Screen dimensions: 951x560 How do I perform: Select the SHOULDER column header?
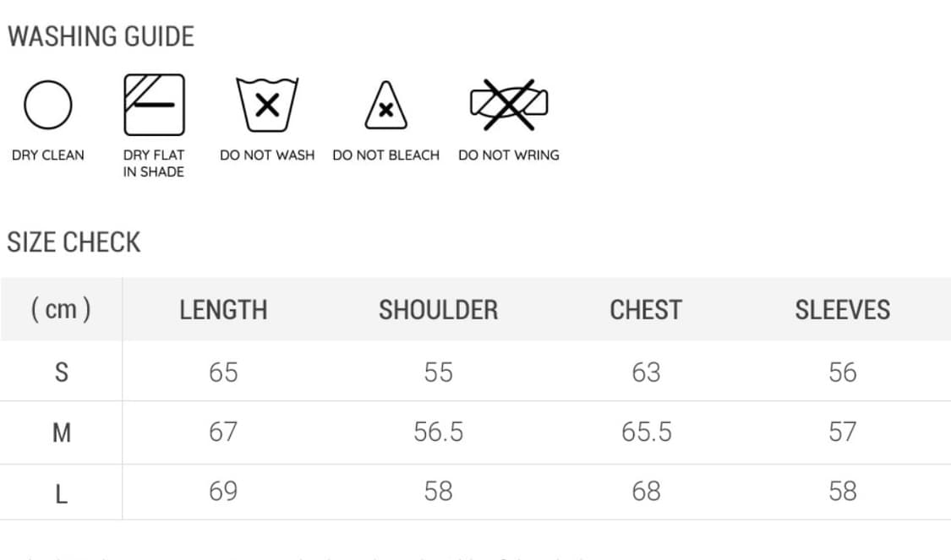click(438, 310)
